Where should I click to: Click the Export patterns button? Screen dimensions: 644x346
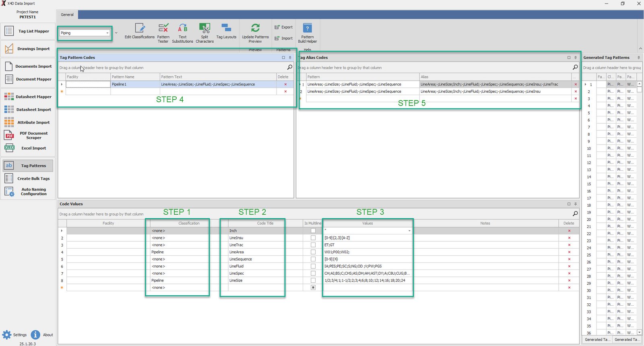(x=284, y=27)
